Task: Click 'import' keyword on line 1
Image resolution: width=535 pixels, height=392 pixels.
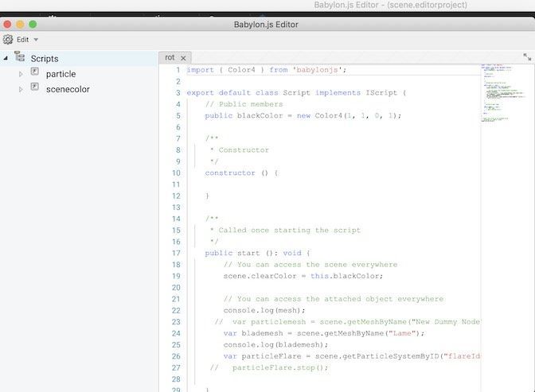Action: pos(201,70)
